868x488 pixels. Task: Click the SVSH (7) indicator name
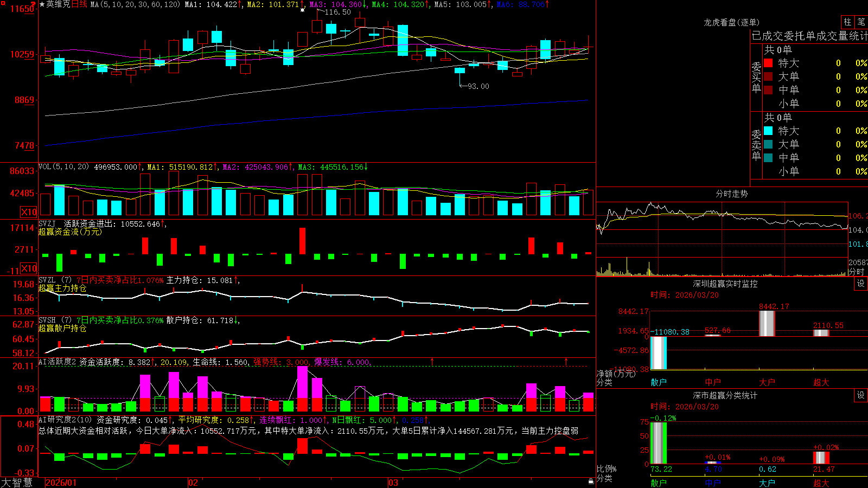pyautogui.click(x=55, y=320)
